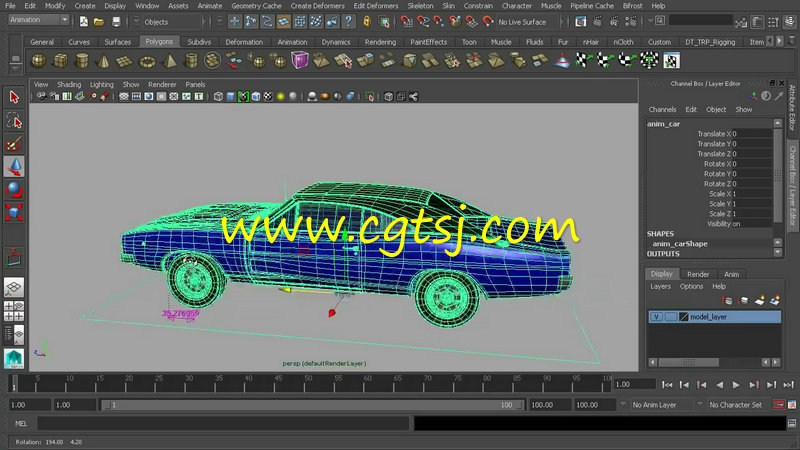Open the shelf options menu arrow
Image resolution: width=800 pixels, height=450 pixels.
[x=15, y=67]
